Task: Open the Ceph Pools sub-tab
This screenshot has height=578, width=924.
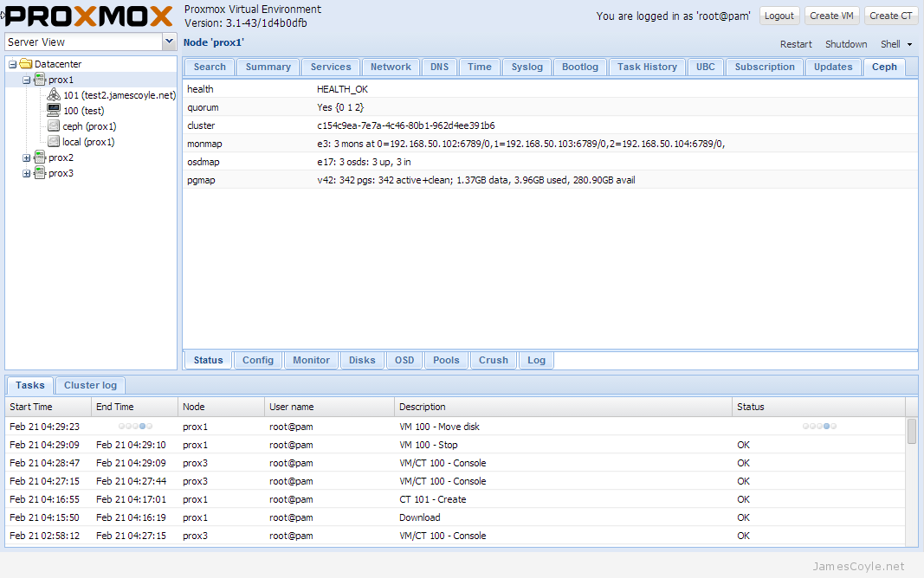Action: 446,360
